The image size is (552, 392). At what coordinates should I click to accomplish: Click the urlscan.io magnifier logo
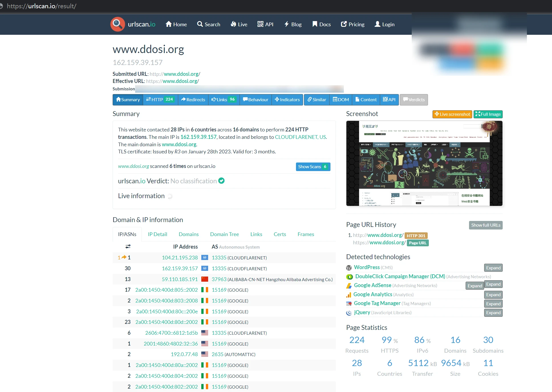[117, 24]
